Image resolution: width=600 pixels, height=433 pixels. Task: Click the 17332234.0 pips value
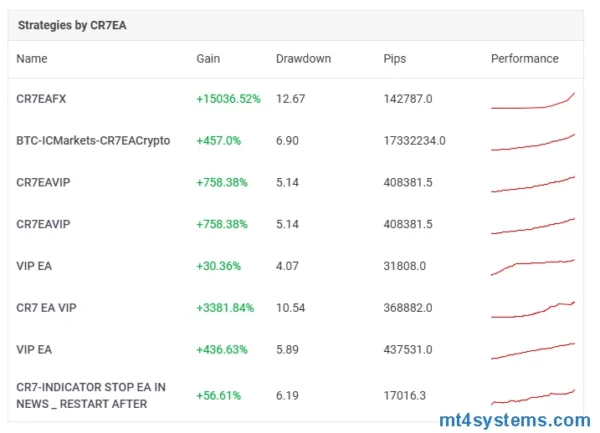coord(414,141)
